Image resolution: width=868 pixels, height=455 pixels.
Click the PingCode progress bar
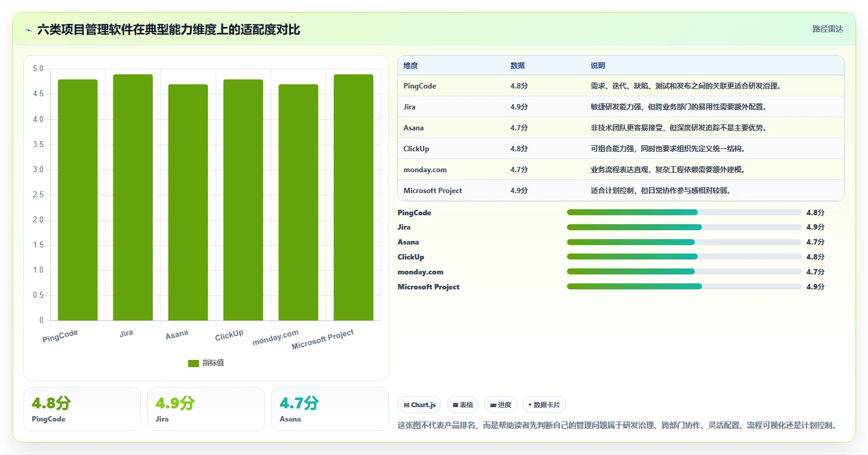[x=684, y=212]
